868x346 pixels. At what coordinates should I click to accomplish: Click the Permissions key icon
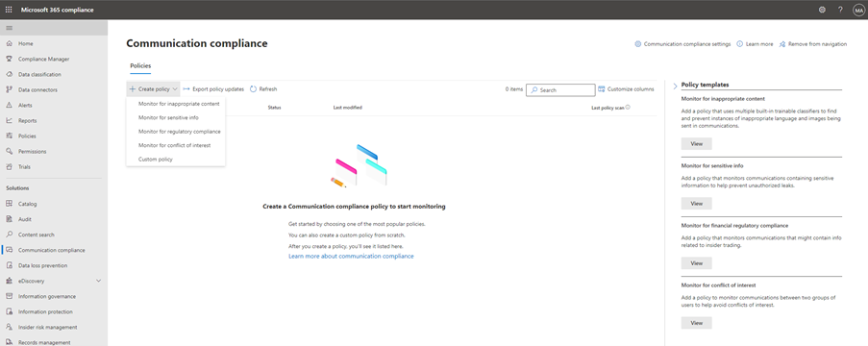click(9, 151)
